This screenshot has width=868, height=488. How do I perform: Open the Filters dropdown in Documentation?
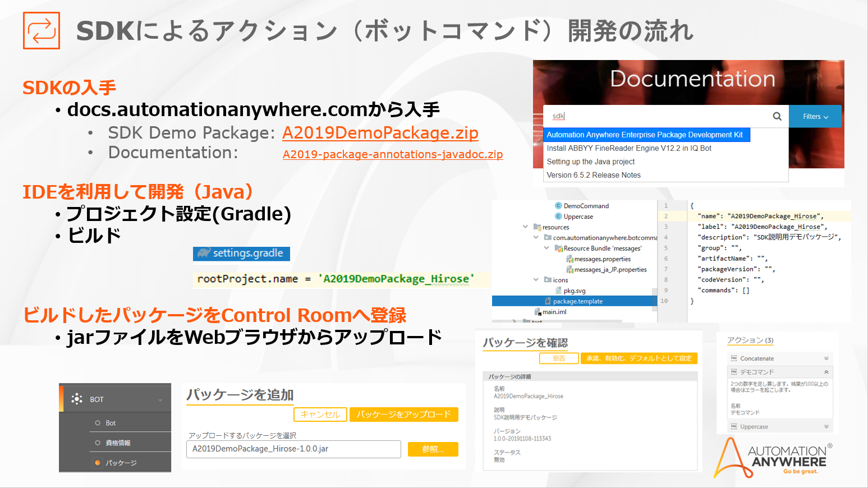815,117
